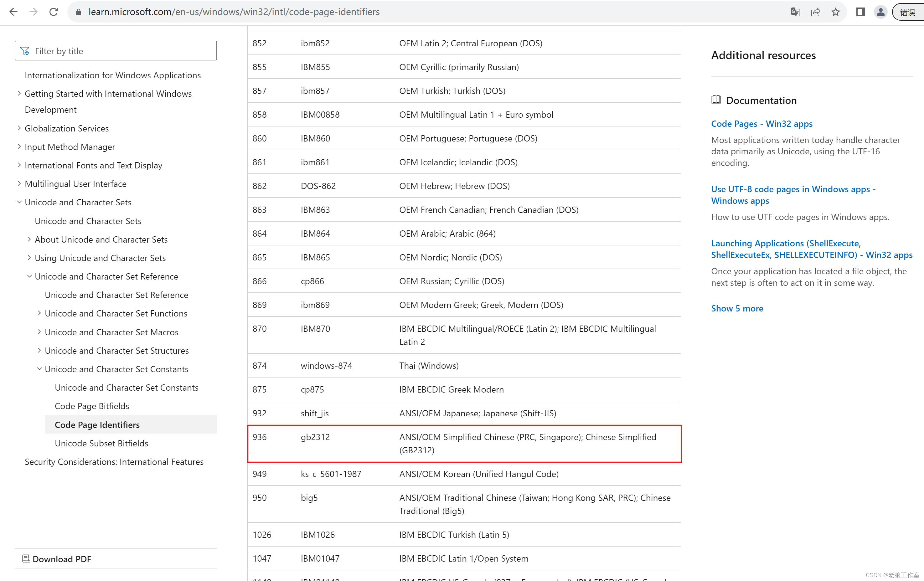Click the ks_c_5601-1987 cell
This screenshot has width=924, height=581.
pos(331,474)
